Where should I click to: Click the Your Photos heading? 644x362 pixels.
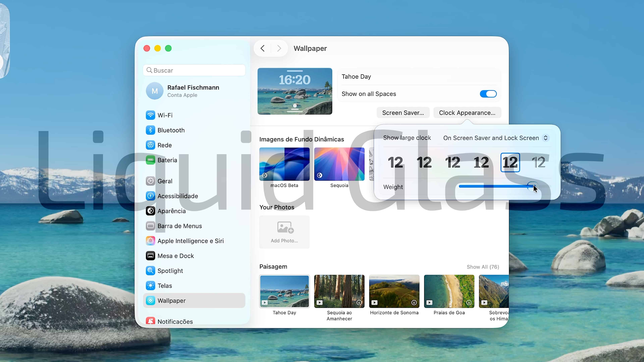pyautogui.click(x=277, y=207)
